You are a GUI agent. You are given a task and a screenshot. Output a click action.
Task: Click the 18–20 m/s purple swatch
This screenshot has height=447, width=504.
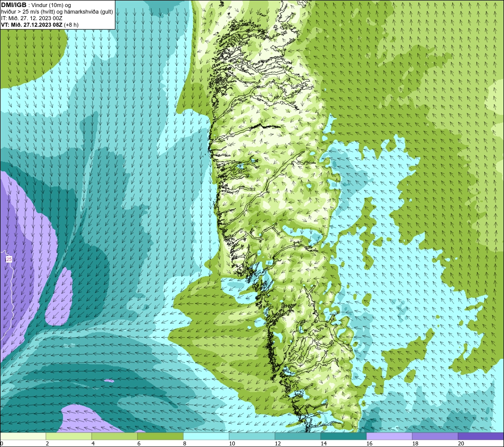click(x=435, y=436)
